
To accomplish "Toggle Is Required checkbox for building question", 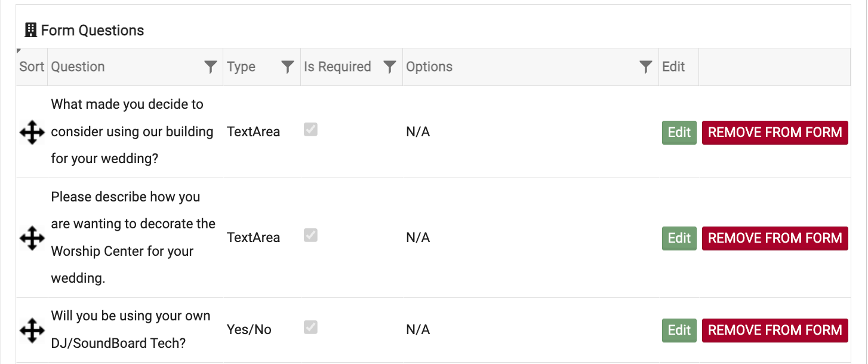I will [310, 130].
